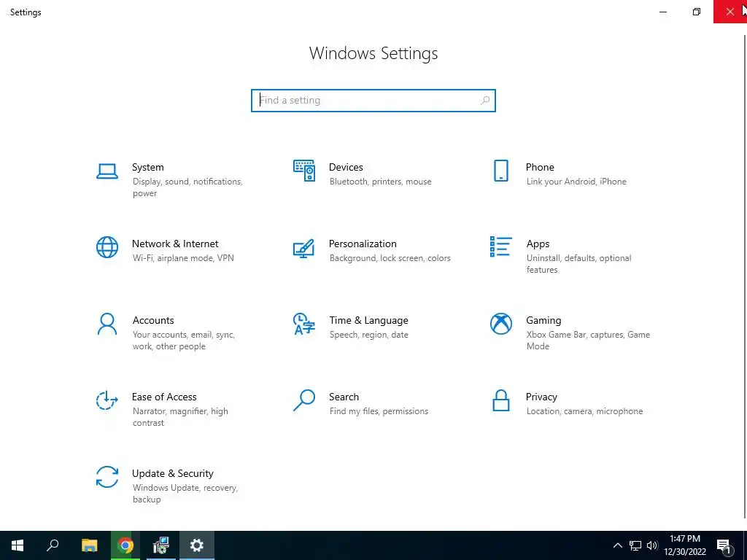Click 'Background, lock screen, colors' text
The width and height of the screenshot is (747, 560).
tap(390, 258)
